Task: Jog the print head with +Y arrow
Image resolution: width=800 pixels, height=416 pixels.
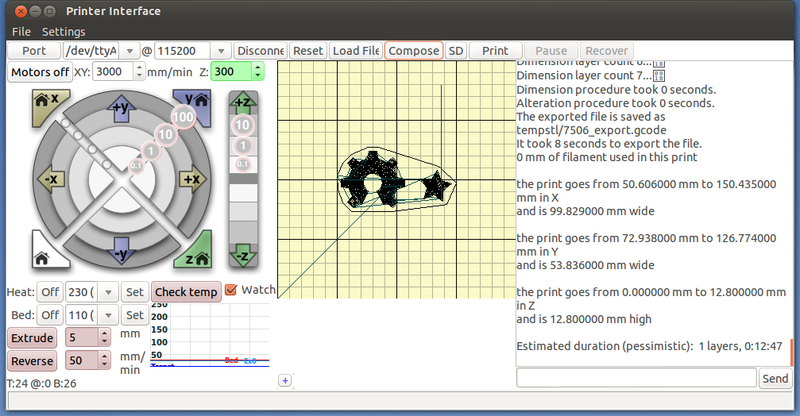Action: tap(121, 107)
